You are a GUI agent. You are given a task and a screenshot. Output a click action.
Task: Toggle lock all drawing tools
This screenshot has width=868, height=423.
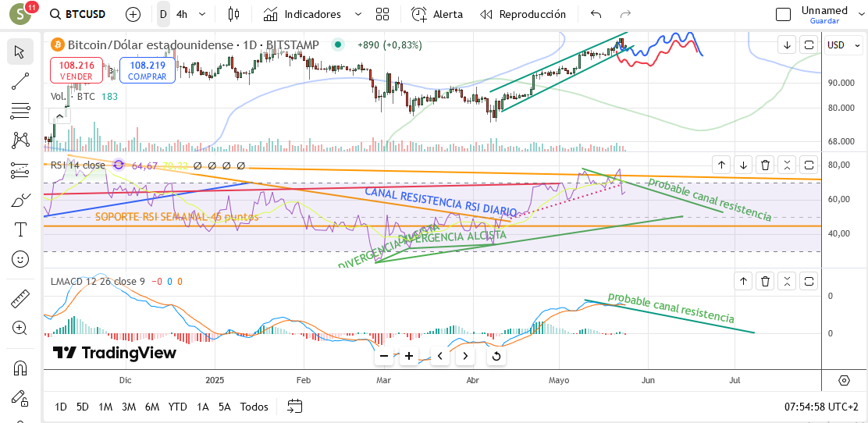pyautogui.click(x=20, y=397)
